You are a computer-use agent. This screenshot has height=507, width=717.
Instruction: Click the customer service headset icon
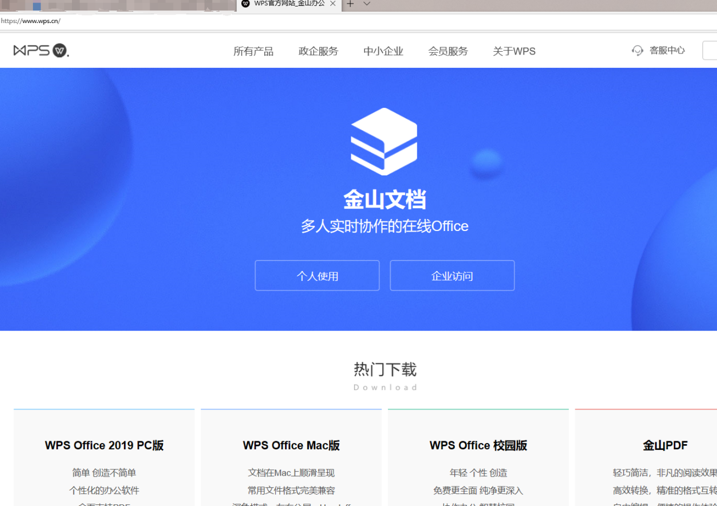pos(637,50)
